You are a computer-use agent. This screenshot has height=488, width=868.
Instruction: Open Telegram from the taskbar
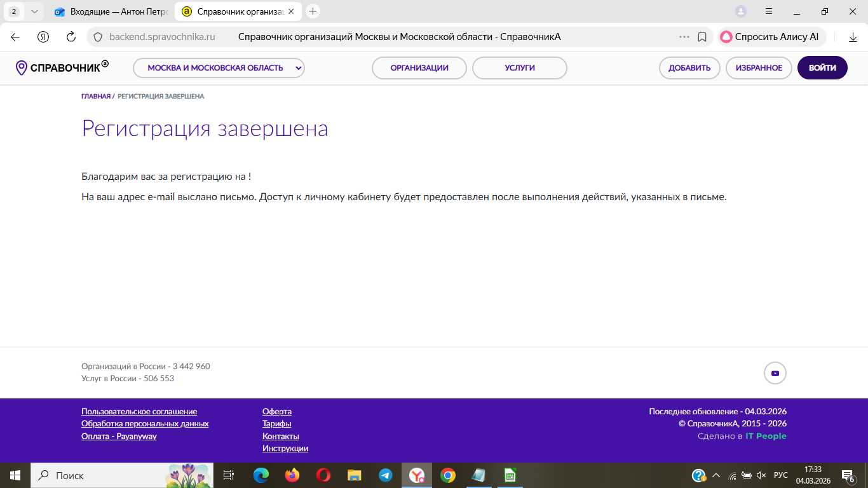386,475
